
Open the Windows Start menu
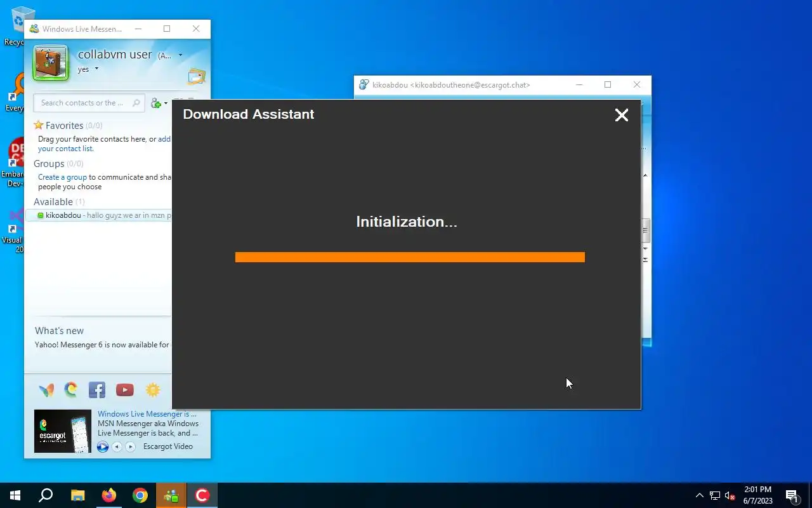(15, 495)
